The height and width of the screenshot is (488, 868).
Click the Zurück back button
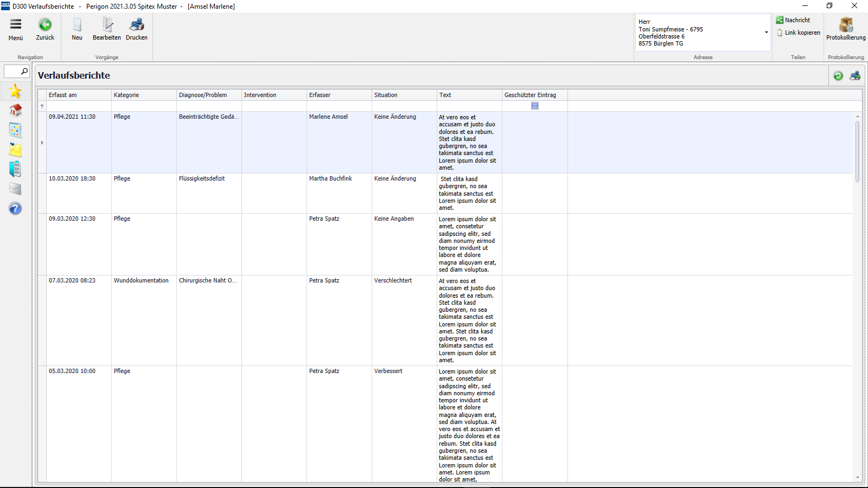(x=45, y=25)
